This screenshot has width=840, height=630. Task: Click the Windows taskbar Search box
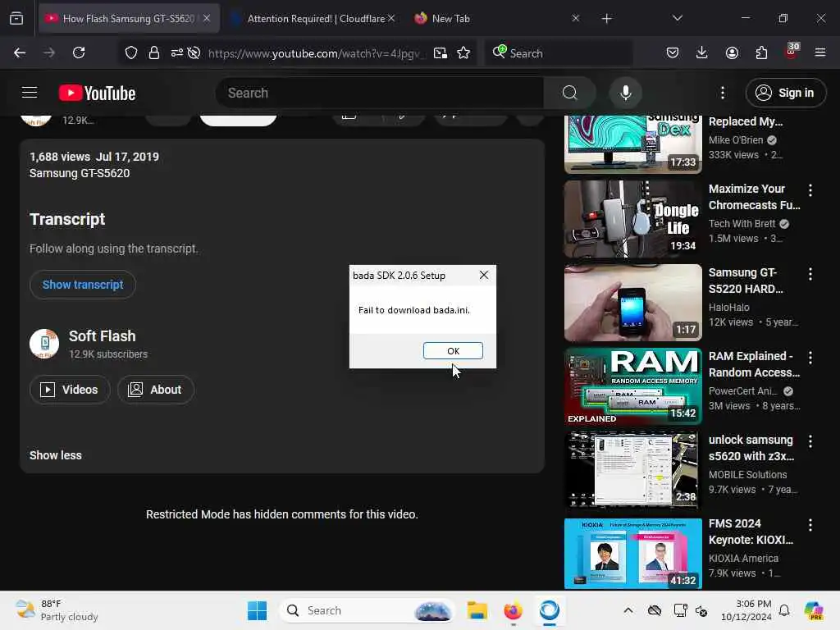point(367,610)
